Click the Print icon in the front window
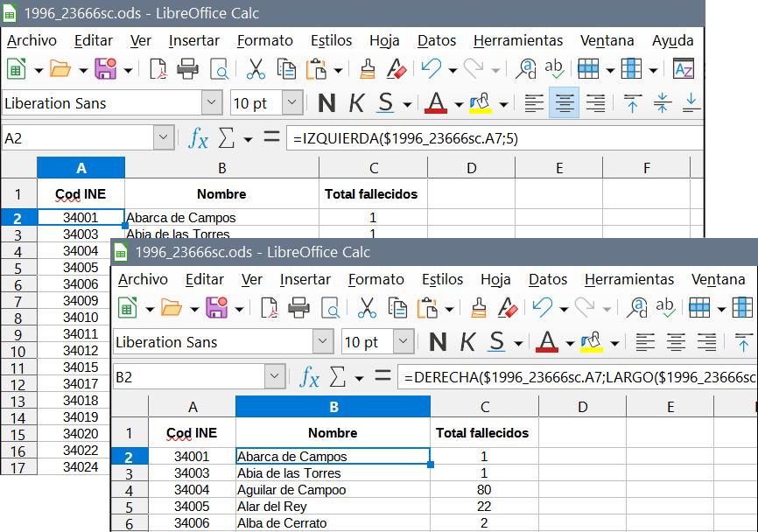Viewport: 758px width, 532px height. tap(298, 308)
